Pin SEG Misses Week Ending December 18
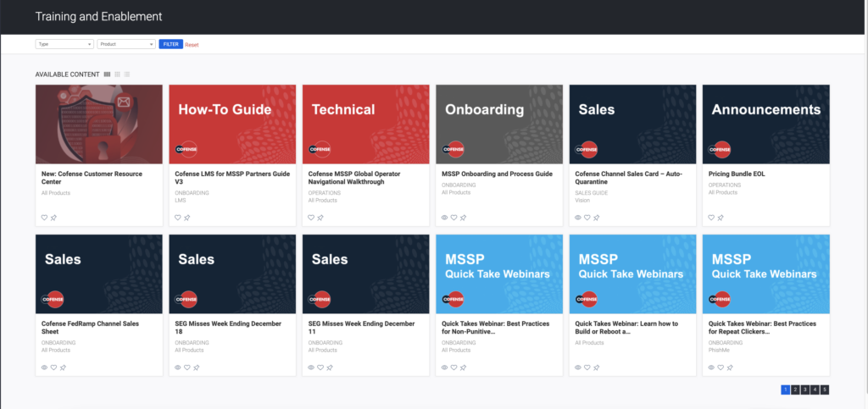 click(197, 368)
